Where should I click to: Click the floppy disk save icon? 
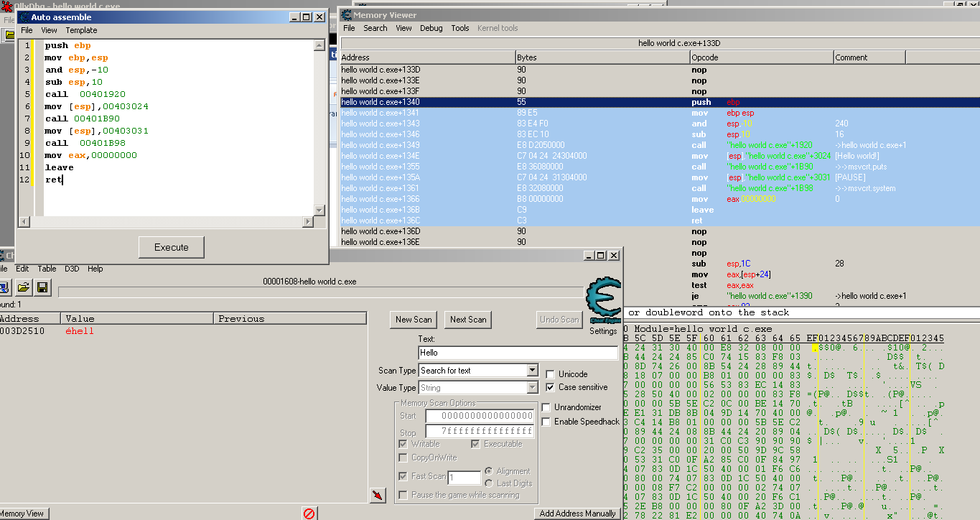click(42, 287)
